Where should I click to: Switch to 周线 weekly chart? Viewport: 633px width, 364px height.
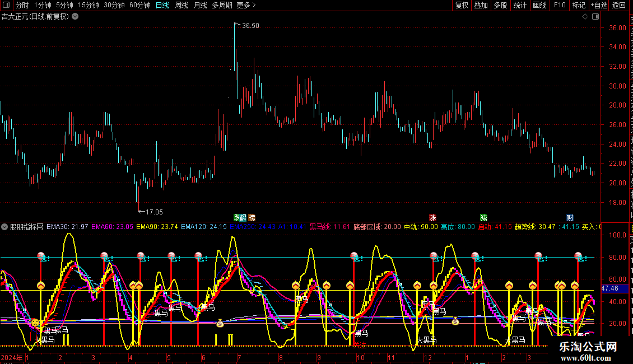(x=181, y=5)
